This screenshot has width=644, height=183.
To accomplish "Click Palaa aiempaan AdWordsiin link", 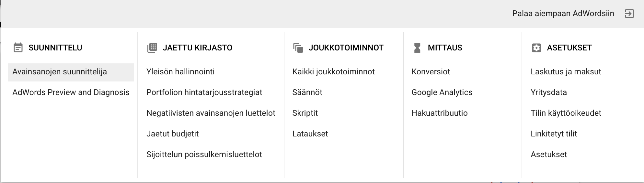I will 563,14.
